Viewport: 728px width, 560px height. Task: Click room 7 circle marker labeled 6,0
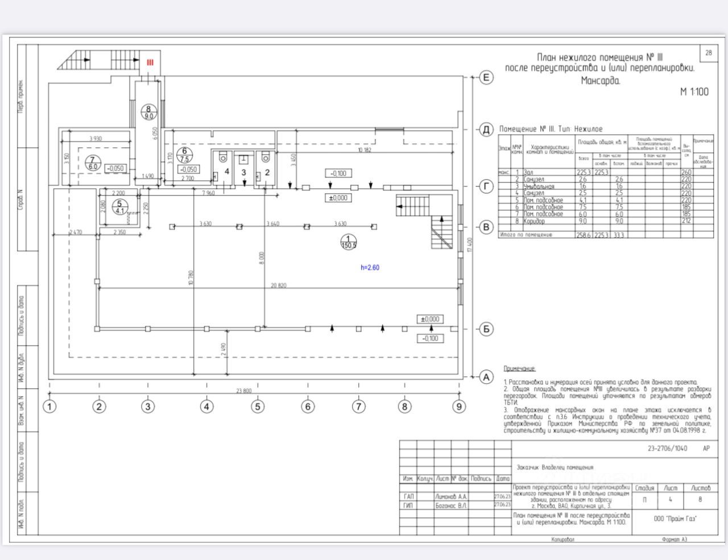pos(92,162)
